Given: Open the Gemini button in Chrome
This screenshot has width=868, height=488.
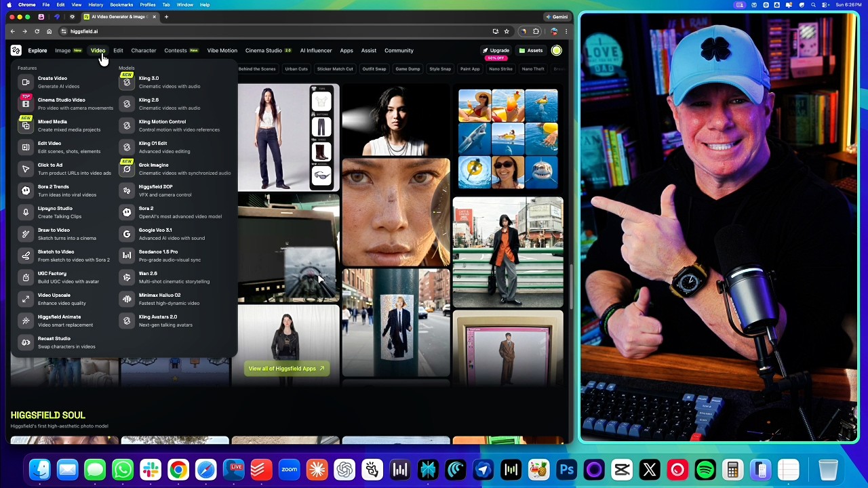Looking at the screenshot, I should (x=557, y=17).
